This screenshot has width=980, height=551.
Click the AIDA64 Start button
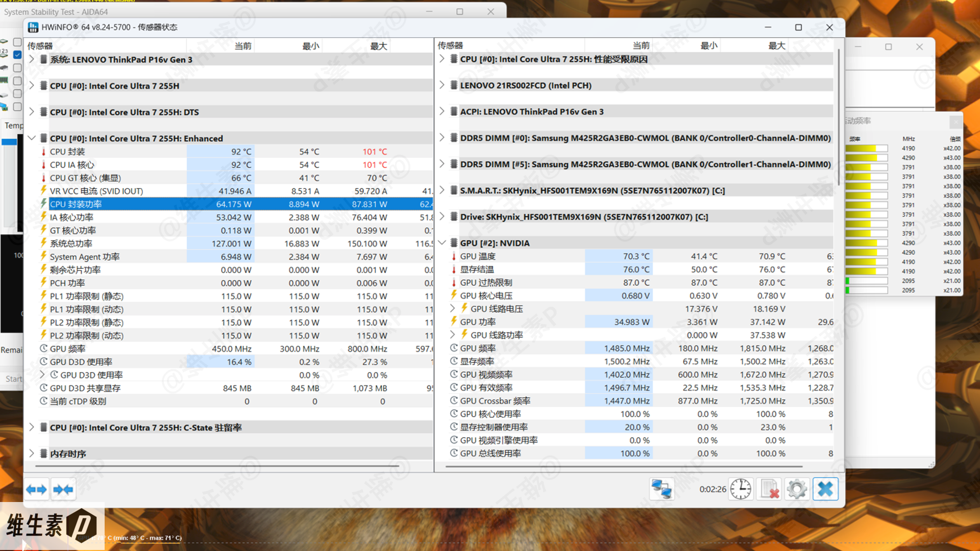[x=13, y=379]
